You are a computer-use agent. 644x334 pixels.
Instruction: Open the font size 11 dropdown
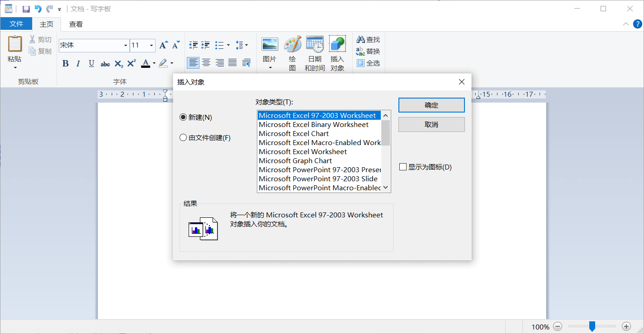pyautogui.click(x=152, y=45)
